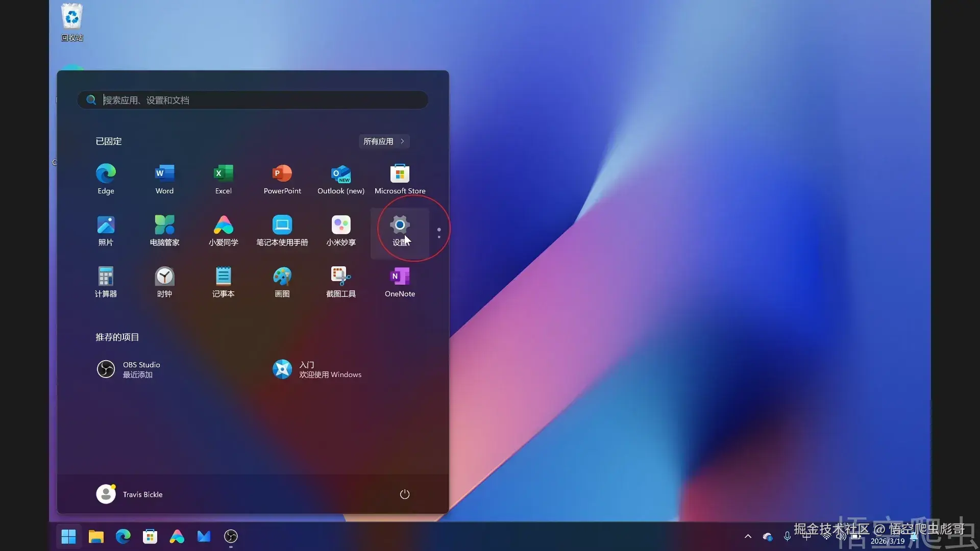Open 画图 paint app

pyautogui.click(x=282, y=282)
